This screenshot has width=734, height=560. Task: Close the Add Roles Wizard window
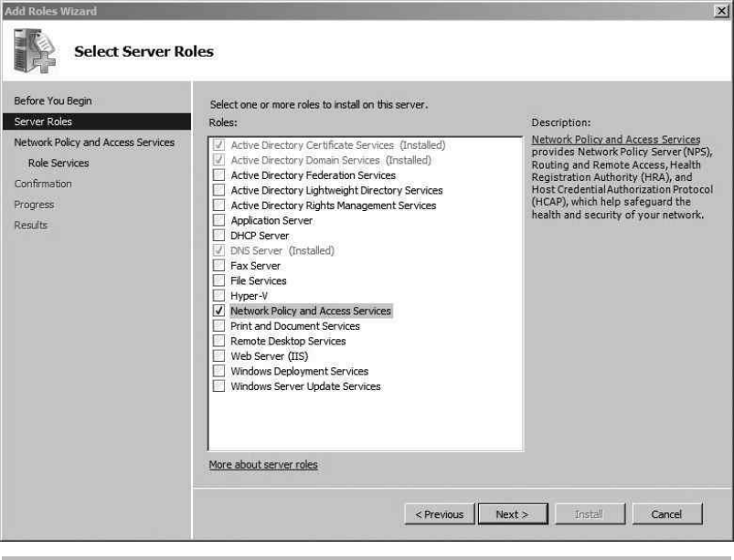click(721, 11)
